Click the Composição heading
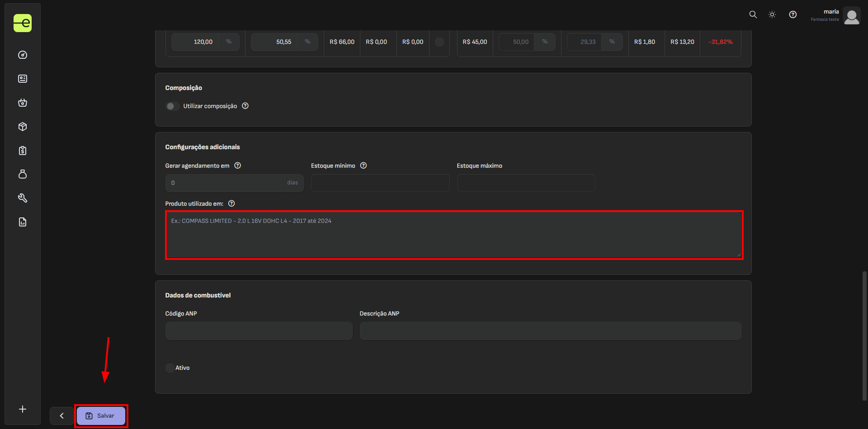This screenshot has height=429, width=868. 184,88
